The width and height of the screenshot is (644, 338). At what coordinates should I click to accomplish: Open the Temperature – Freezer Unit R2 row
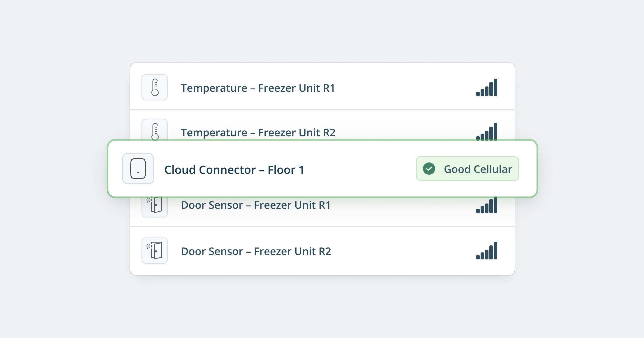click(320, 125)
